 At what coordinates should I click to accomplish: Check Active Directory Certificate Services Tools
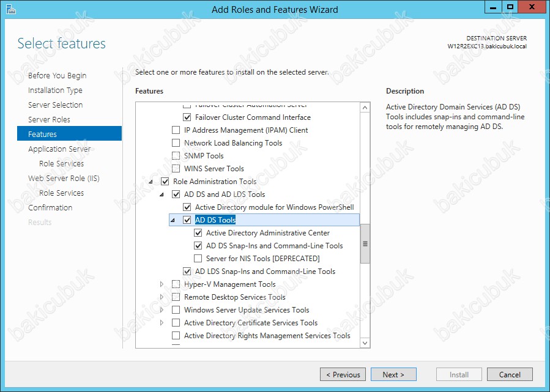[176, 322]
